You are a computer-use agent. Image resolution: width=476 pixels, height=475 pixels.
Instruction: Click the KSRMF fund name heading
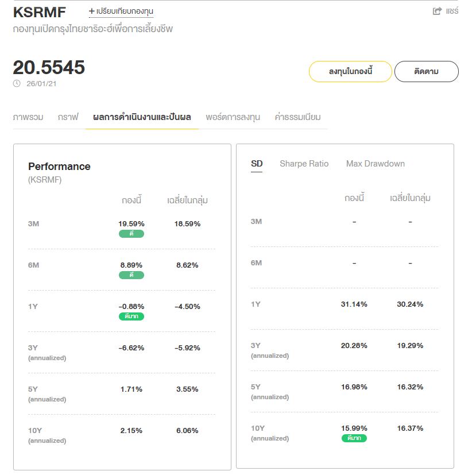pyautogui.click(x=40, y=12)
